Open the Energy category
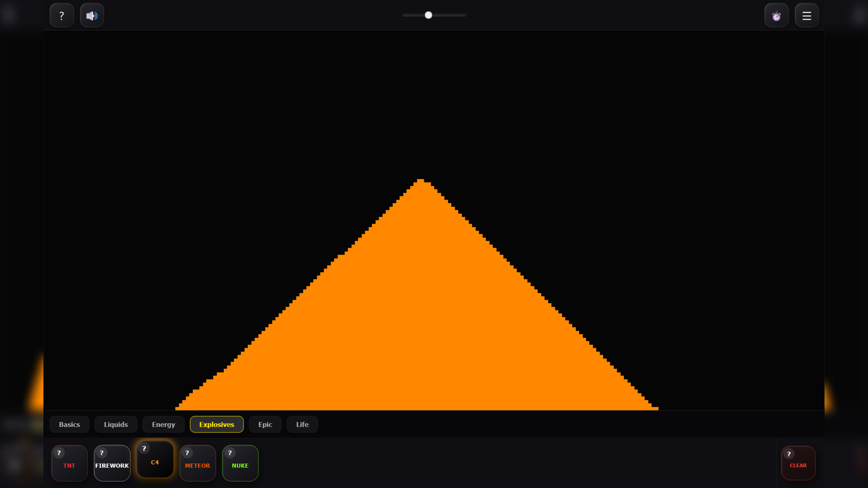This screenshot has width=868, height=488. coord(163,424)
